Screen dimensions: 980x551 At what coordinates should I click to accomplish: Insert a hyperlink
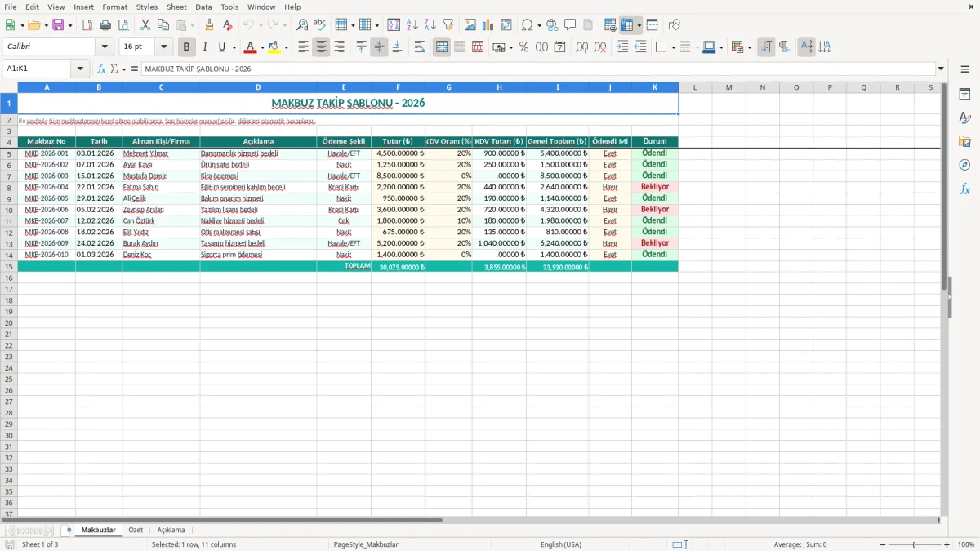tap(552, 25)
